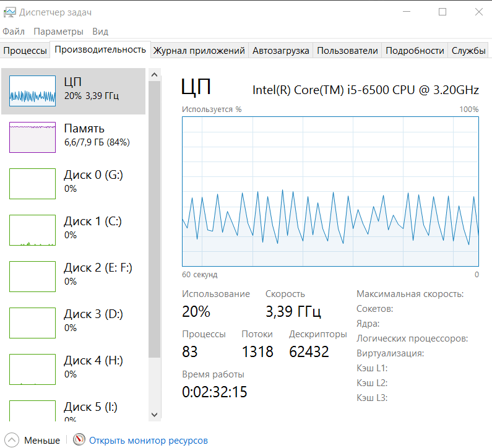Open Открыть монитор ресурсов link
This screenshot has height=448, width=492.
tap(149, 441)
